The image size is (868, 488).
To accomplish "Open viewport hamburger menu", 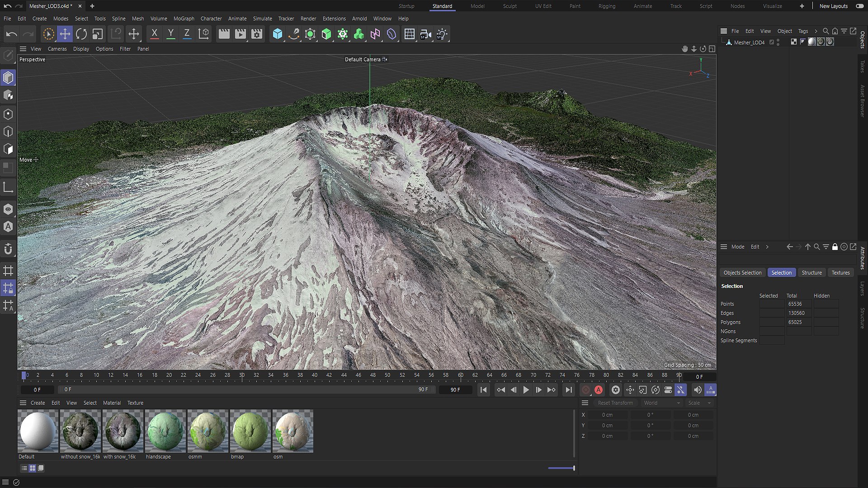I will pos(23,49).
